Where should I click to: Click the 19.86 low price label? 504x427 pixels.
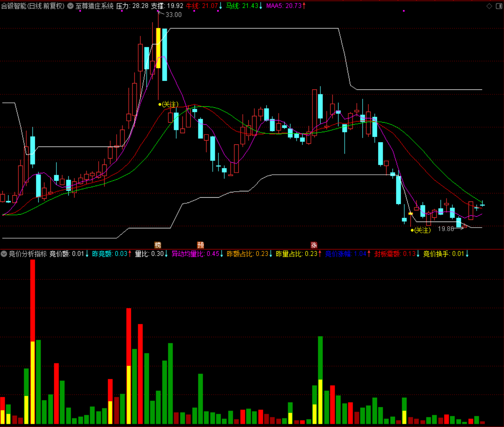(x=446, y=229)
